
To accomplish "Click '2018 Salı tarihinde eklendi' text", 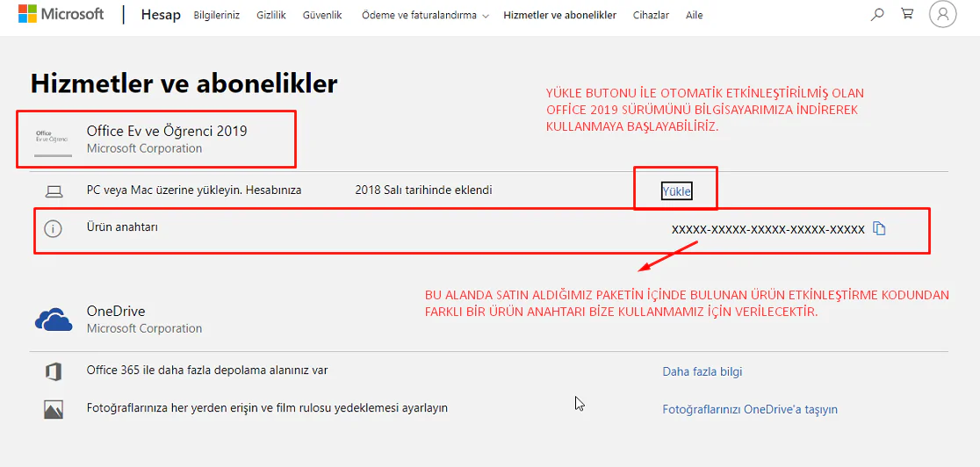I will coord(423,190).
